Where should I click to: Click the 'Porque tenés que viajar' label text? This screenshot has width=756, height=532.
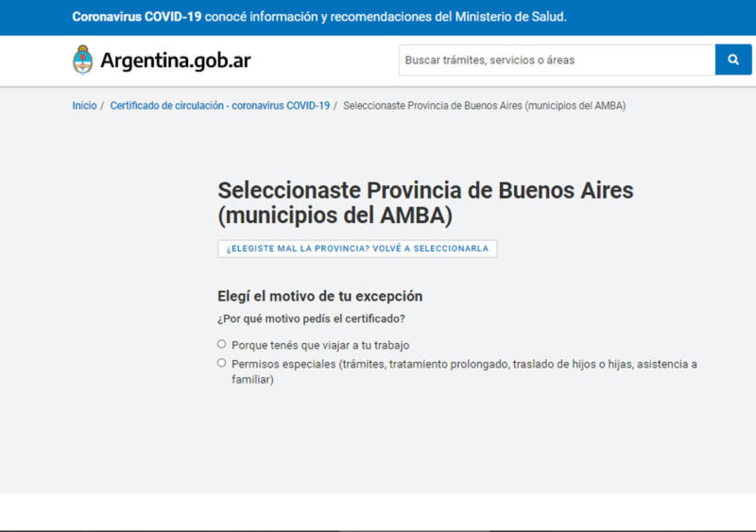point(320,345)
